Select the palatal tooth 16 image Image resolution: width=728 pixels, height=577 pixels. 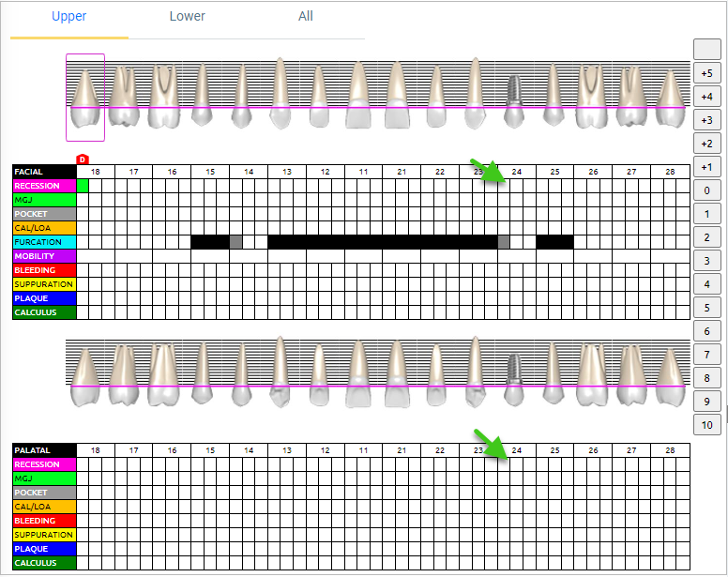point(163,374)
